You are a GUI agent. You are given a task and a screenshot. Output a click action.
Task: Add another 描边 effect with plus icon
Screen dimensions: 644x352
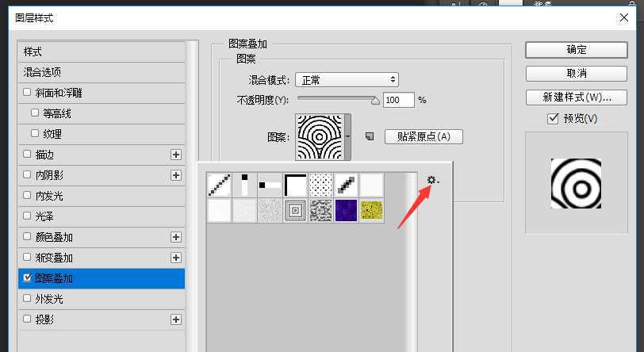pyautogui.click(x=176, y=155)
